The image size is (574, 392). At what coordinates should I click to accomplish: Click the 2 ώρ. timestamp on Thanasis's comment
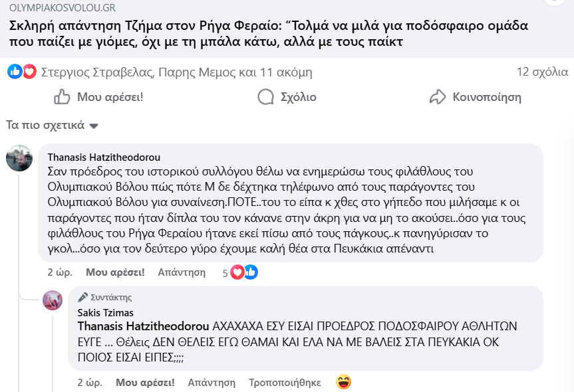point(60,272)
